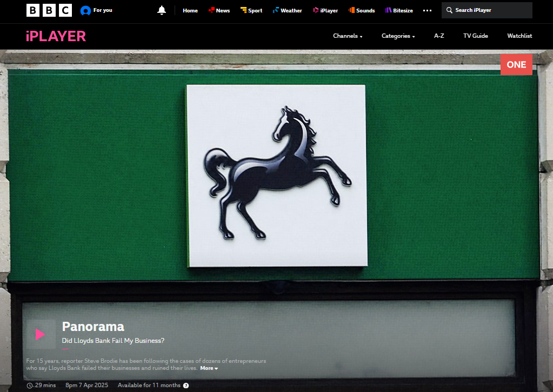Expand the Channels dropdown
This screenshot has height=392, width=553.
(x=348, y=36)
